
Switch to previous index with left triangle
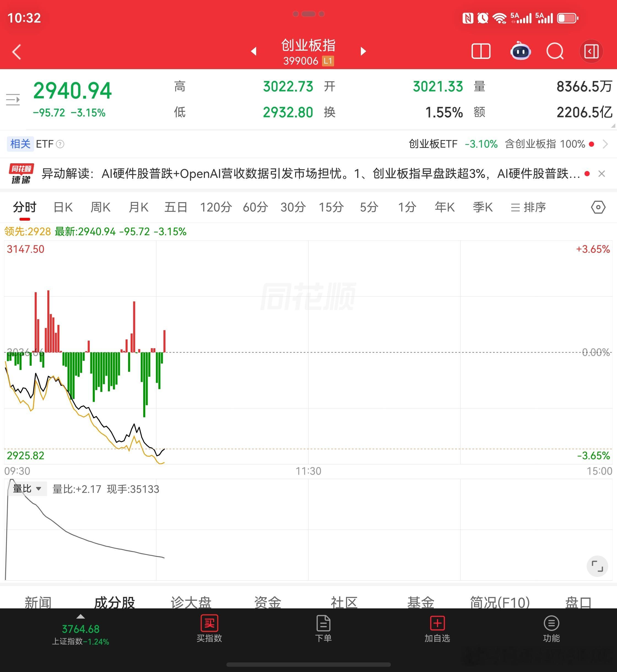pos(254,51)
